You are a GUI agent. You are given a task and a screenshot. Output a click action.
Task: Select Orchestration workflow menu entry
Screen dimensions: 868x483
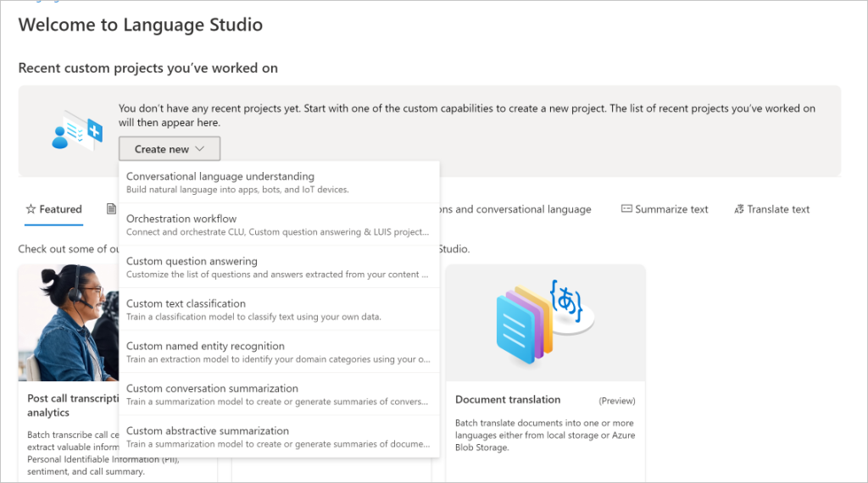(x=279, y=225)
